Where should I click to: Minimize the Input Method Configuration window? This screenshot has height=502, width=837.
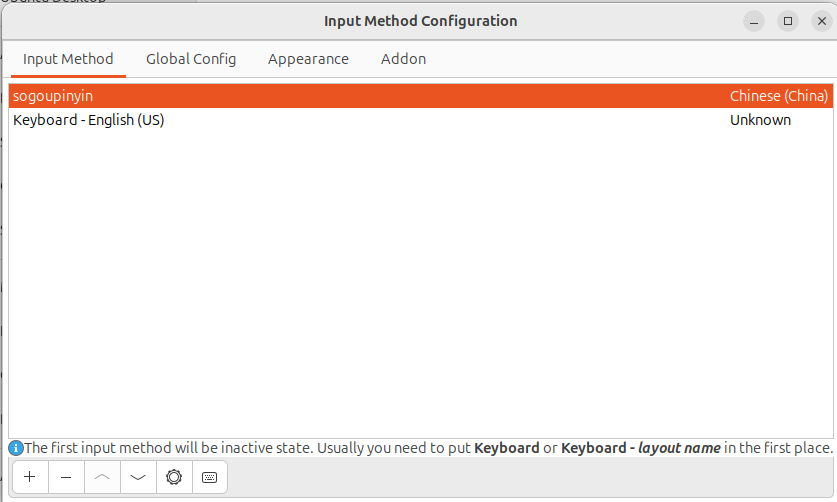click(x=754, y=21)
